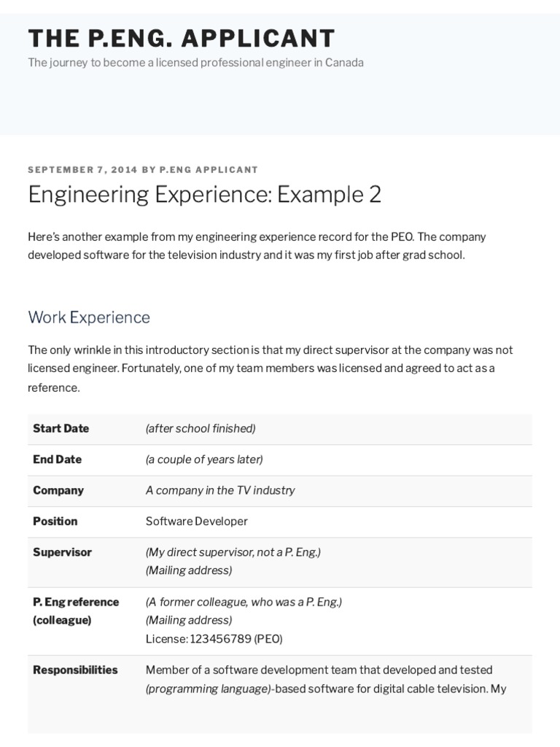Viewport: 560px width, 747px height.
Task: Click the license number 123456789 (PEO)
Action: [214, 639]
